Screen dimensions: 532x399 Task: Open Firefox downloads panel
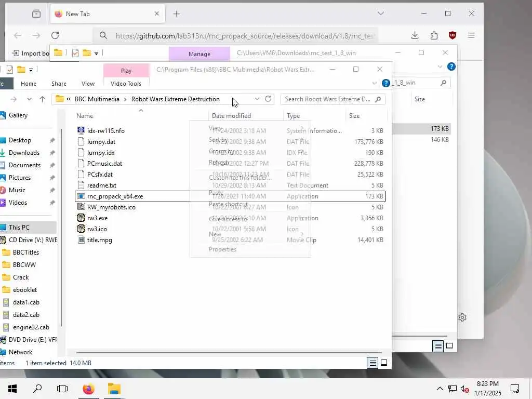pyautogui.click(x=415, y=35)
